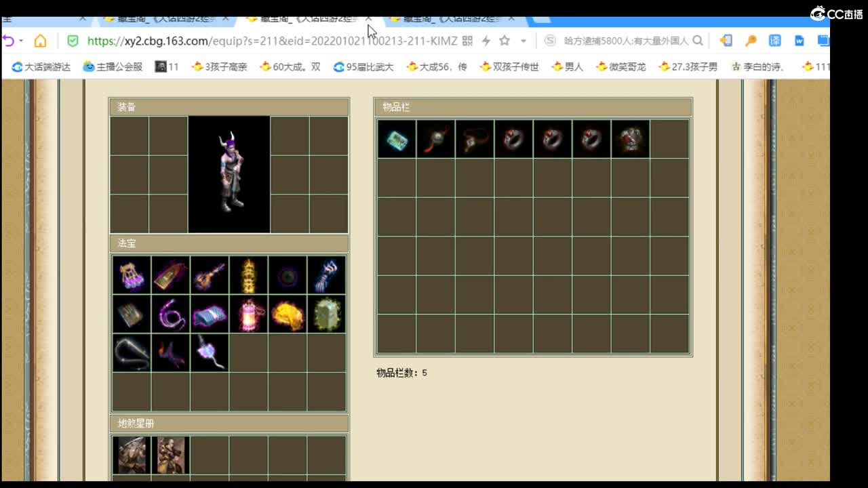868x488 pixels.
Task: Open the 27.3孩子男 bookmark
Action: point(688,66)
